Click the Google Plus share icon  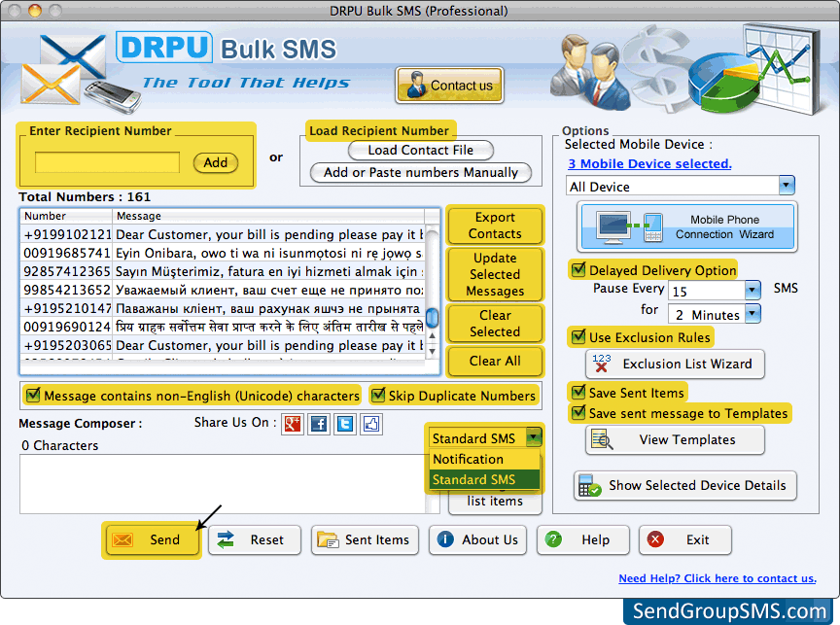(x=293, y=424)
